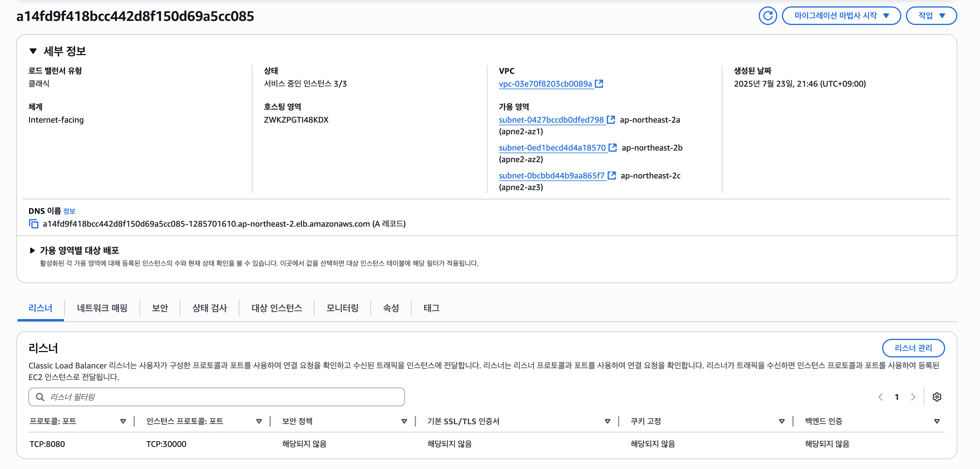Click external link icon for subnet-0427bccdb0dfed798
980x469 pixels.
(611, 119)
